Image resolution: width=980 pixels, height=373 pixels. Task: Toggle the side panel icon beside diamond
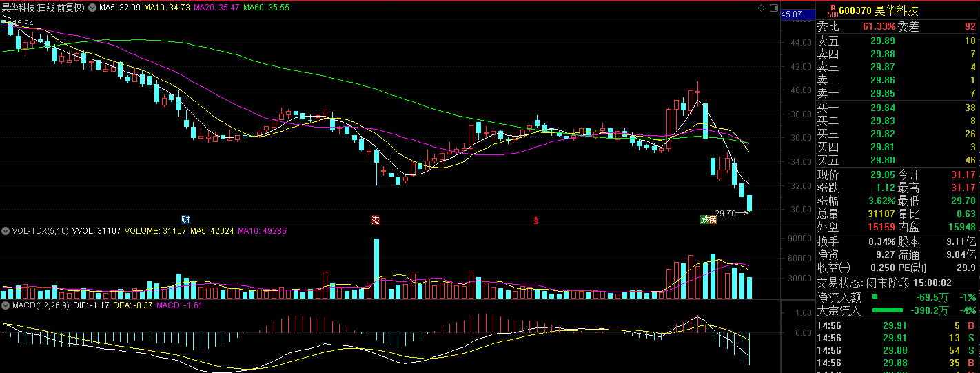coord(772,8)
